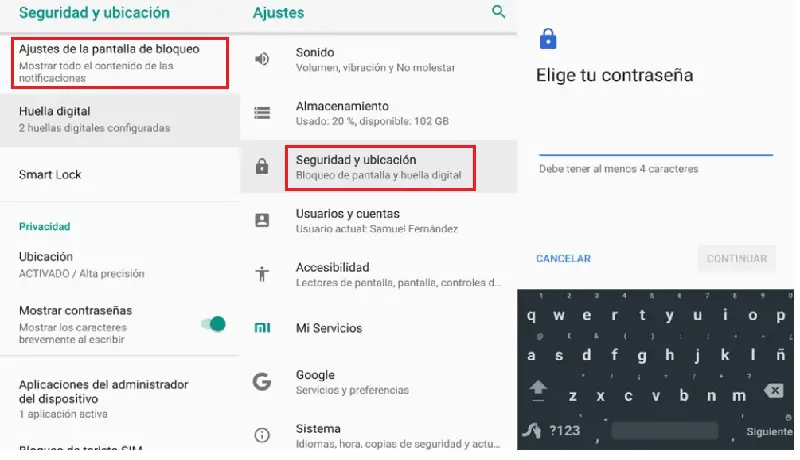Tap the Siguiente key on the keyboard
Screen dimensions: 800x460
[769, 431]
